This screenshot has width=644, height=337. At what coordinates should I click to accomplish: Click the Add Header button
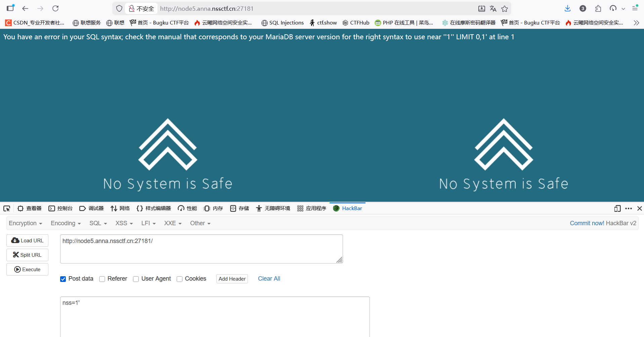pos(232,279)
